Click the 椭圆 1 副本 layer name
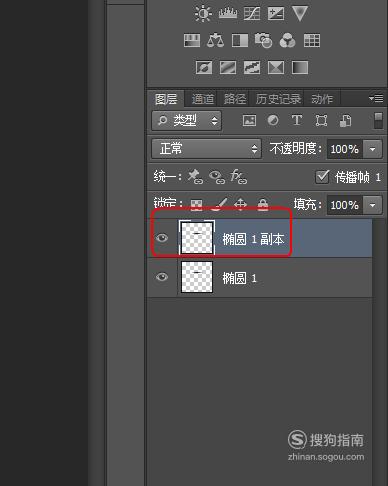Viewport: 388px width, 486px height. tap(253, 239)
